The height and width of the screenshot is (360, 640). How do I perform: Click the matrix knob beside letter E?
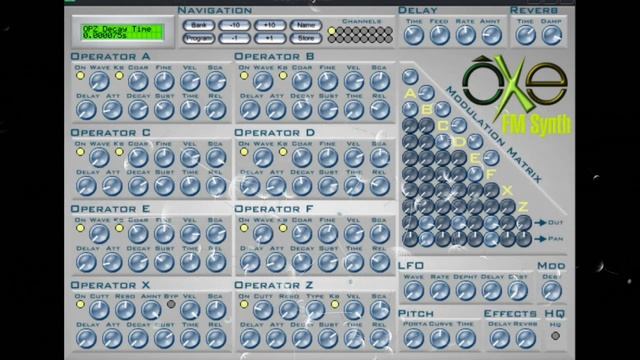491,158
